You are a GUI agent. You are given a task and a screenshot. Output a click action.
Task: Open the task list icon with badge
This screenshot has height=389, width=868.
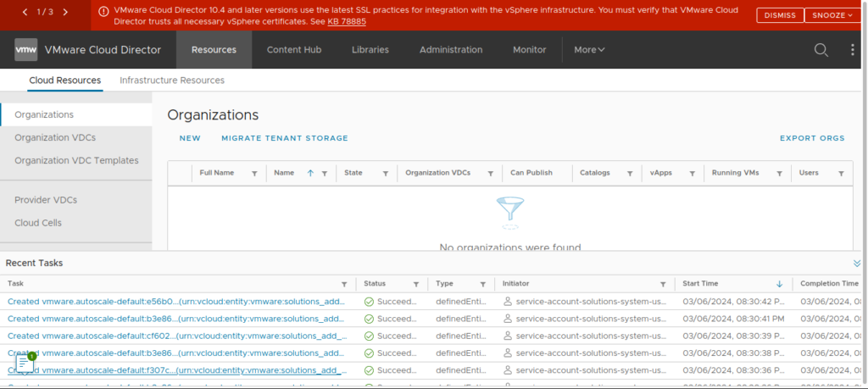click(x=25, y=363)
